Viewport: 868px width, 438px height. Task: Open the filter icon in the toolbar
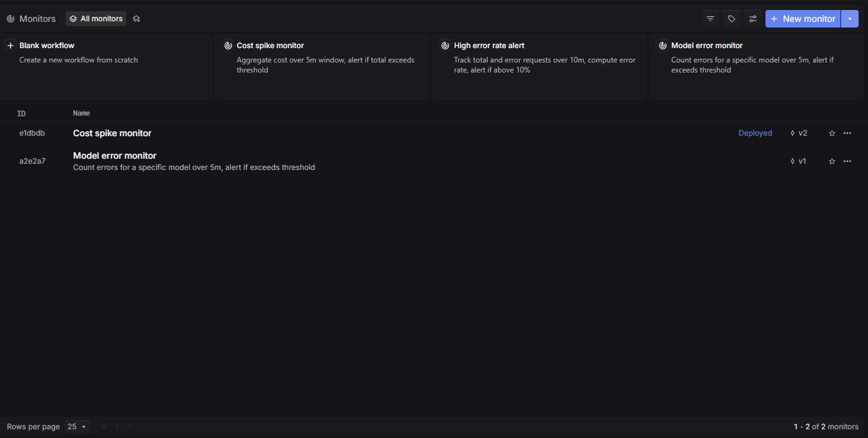710,19
